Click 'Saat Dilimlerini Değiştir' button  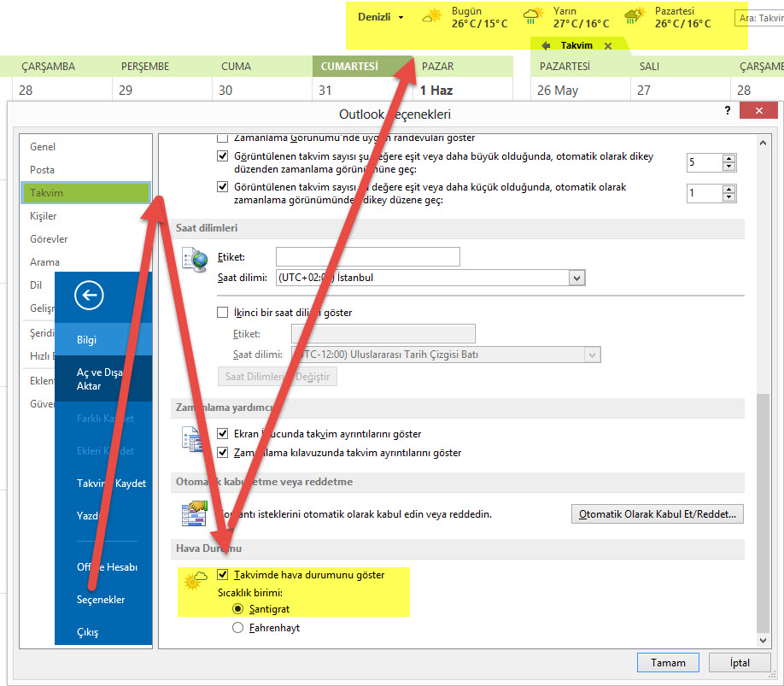point(278,377)
